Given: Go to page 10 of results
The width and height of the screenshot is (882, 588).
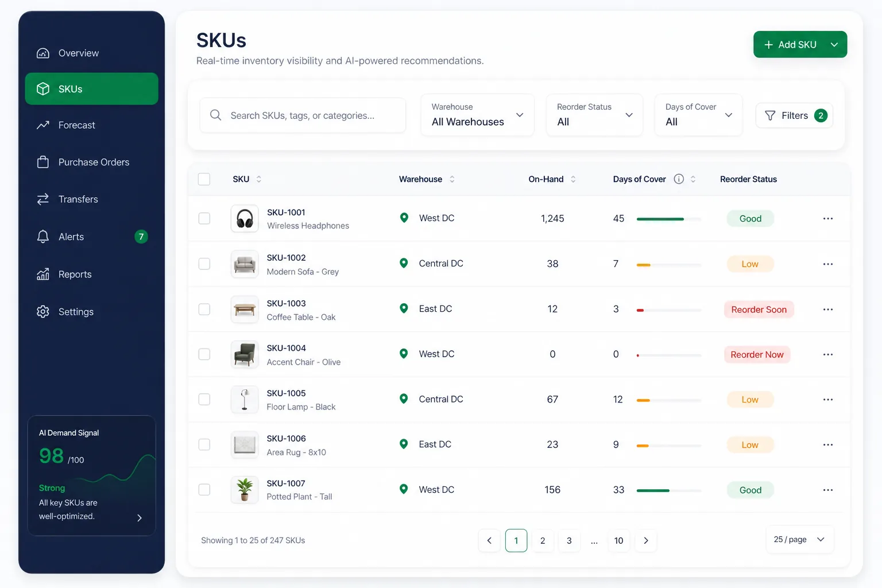Looking at the screenshot, I should tap(618, 540).
